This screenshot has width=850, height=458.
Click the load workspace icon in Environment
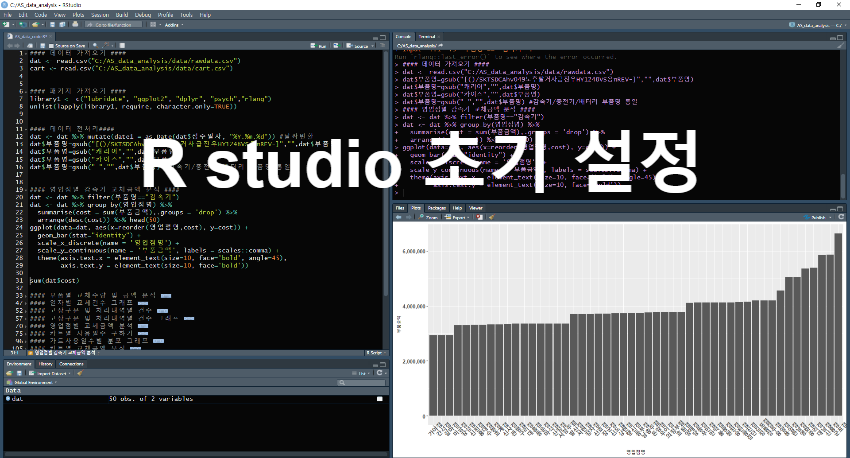9,373
